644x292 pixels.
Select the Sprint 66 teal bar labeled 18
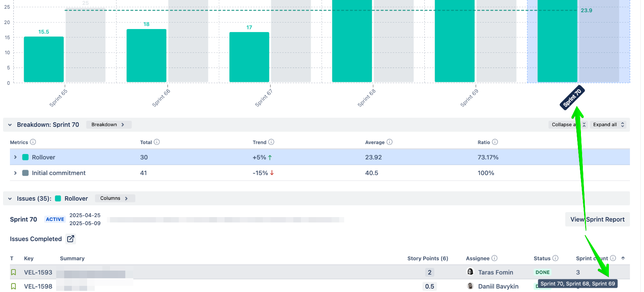click(147, 55)
